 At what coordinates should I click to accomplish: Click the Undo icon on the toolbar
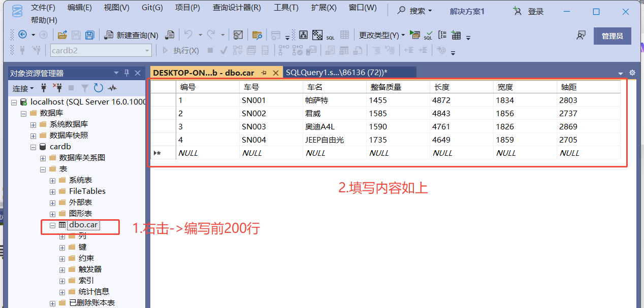[x=187, y=35]
